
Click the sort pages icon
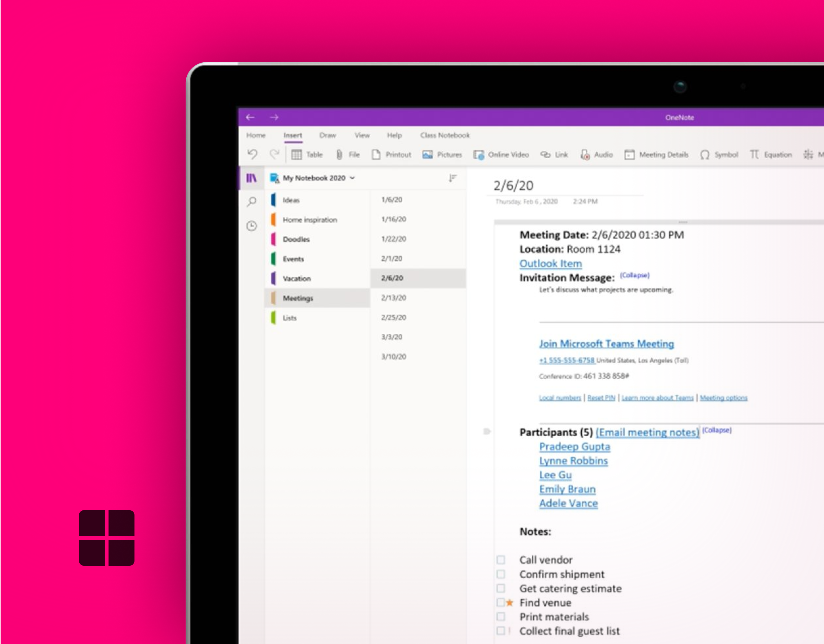(452, 178)
